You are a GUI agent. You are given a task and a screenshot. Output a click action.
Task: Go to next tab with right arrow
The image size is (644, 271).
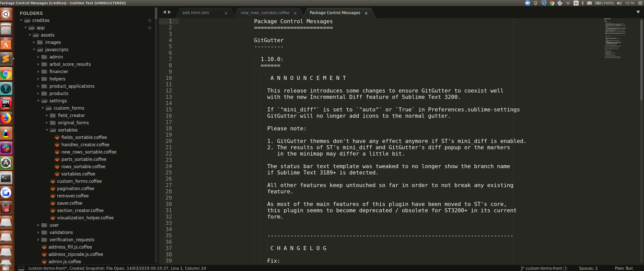point(169,12)
